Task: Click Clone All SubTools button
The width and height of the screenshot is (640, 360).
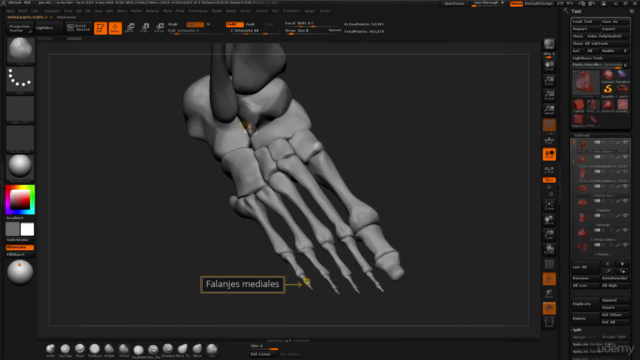Action: tap(600, 44)
